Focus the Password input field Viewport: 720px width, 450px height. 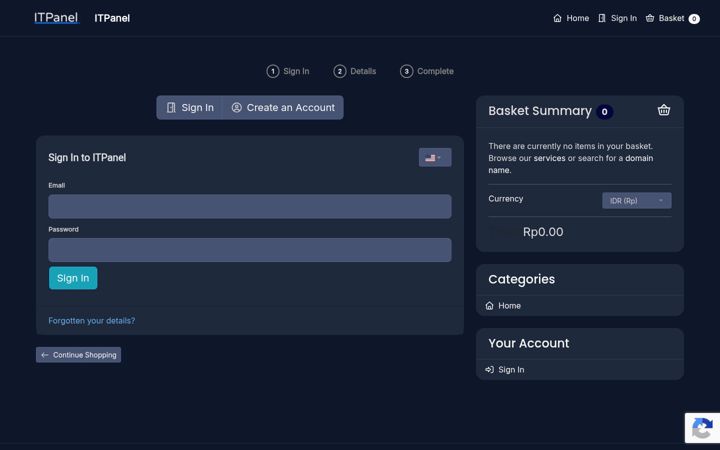[250, 250]
